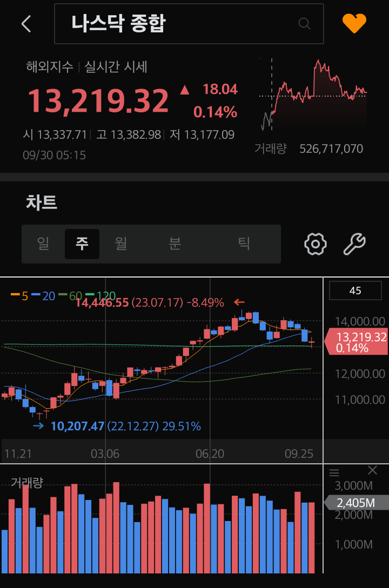Click the 나스닥 종합 search field

(189, 24)
